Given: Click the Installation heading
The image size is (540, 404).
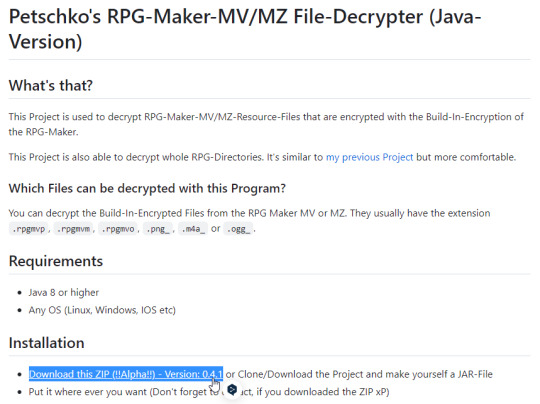Looking at the screenshot, I should (x=46, y=343).
